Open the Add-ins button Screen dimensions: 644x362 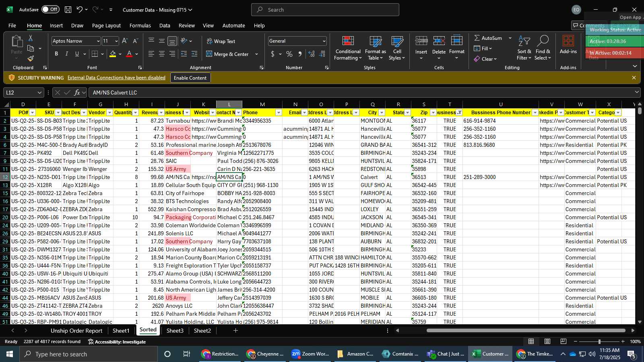point(568,45)
